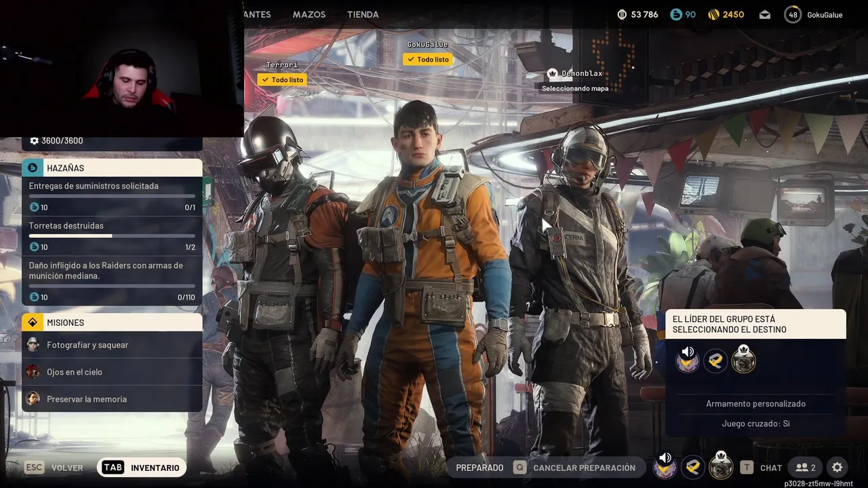Click the Seleccionando mapa status label

pos(575,88)
